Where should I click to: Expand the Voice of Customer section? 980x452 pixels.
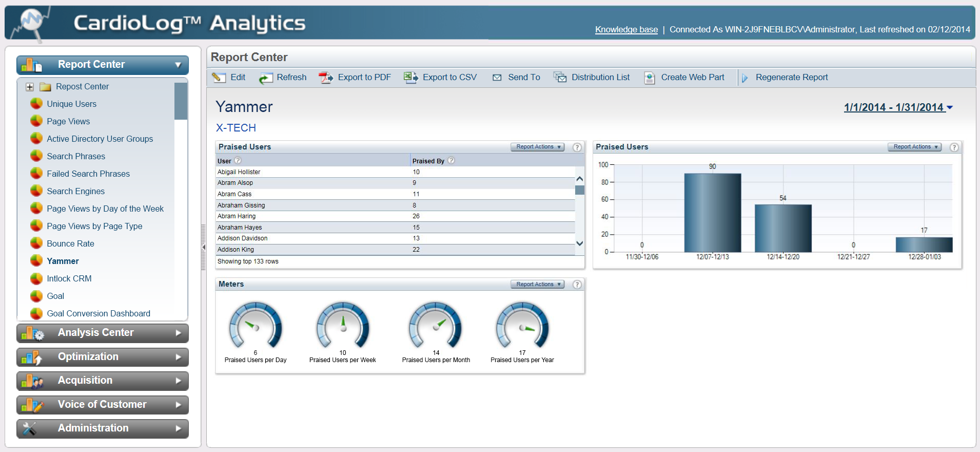click(178, 405)
